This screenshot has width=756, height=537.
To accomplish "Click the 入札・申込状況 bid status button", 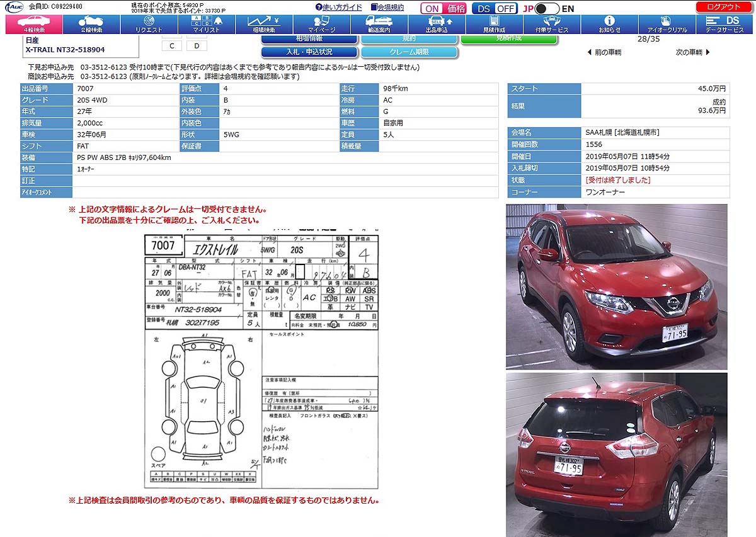I will pyautogui.click(x=309, y=52).
